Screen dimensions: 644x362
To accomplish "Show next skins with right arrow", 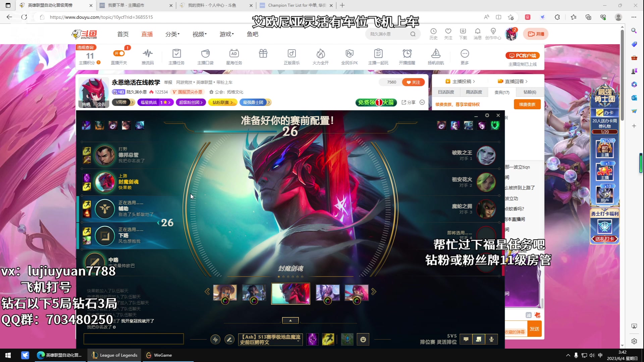I will [x=374, y=292].
